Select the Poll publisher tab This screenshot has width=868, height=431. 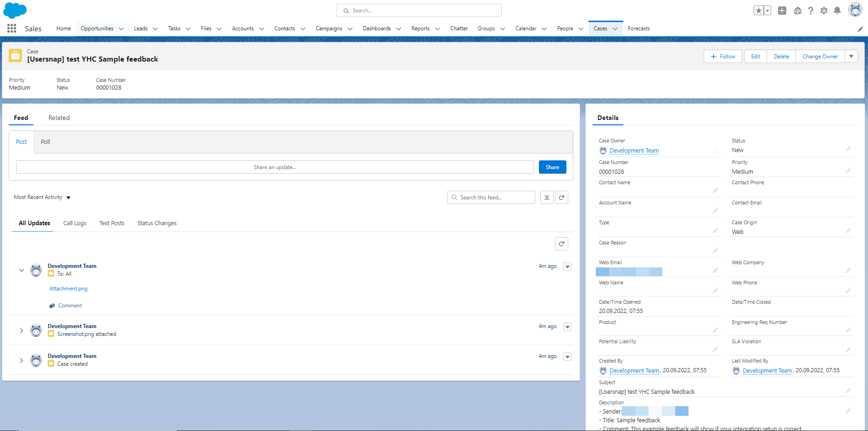click(x=45, y=142)
